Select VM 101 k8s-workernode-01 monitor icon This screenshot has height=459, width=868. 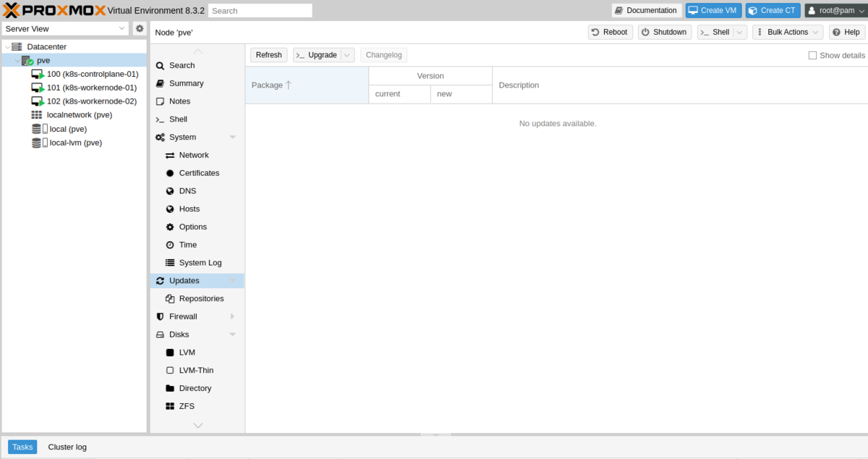(38, 88)
